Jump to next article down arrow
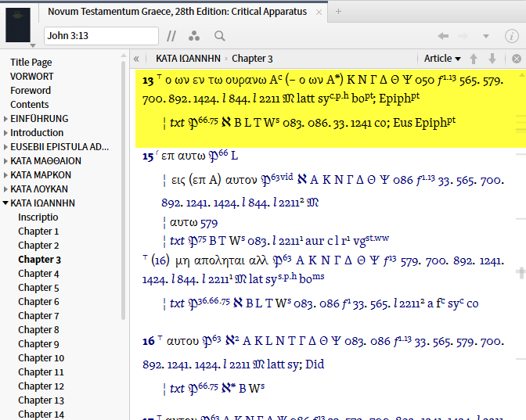 click(492, 59)
